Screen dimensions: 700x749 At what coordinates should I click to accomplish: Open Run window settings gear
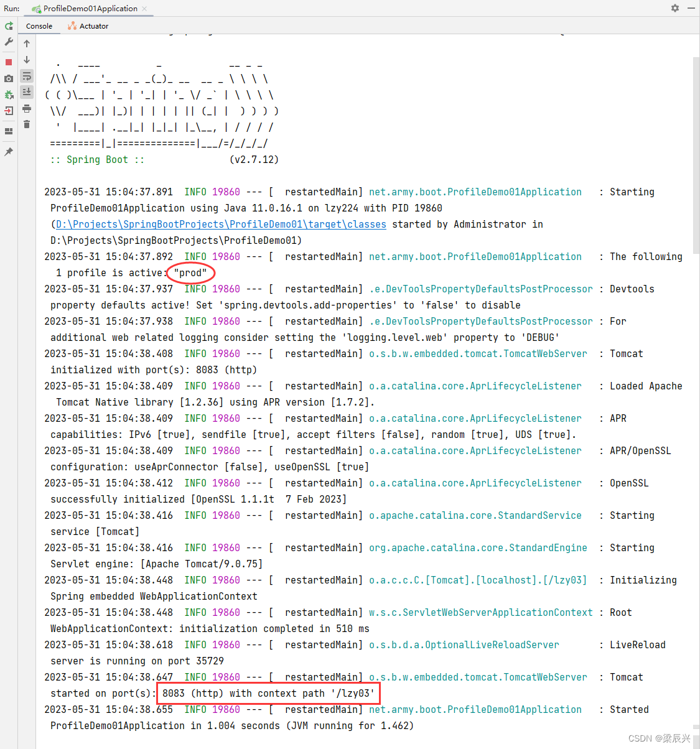(x=675, y=8)
